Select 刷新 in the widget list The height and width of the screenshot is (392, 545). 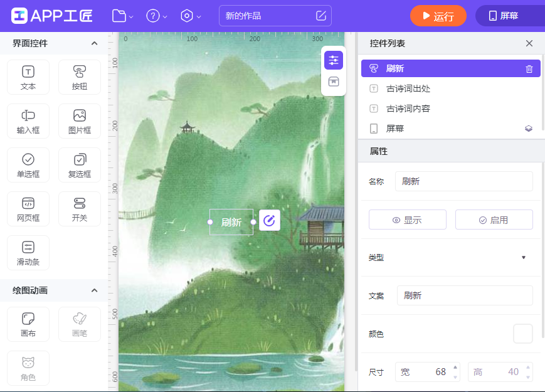450,68
